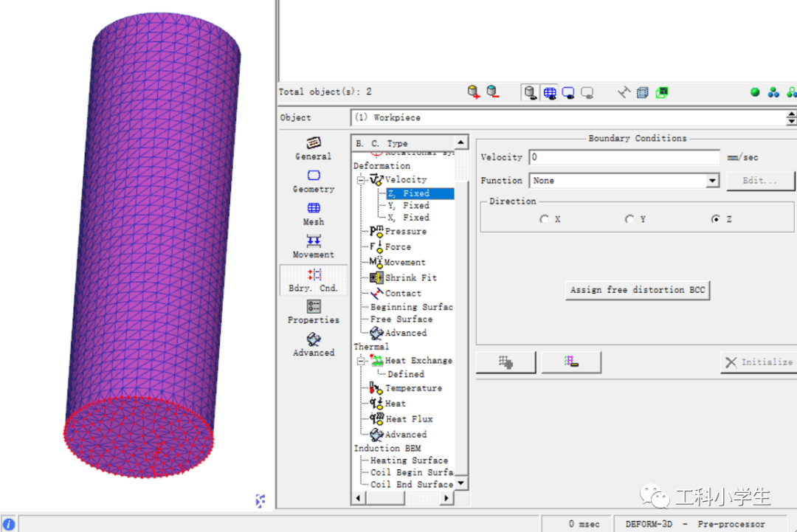Click the horizontal scrollbar thumb in tree
Image resolution: width=797 pixels, height=532 pixels.
(385, 498)
